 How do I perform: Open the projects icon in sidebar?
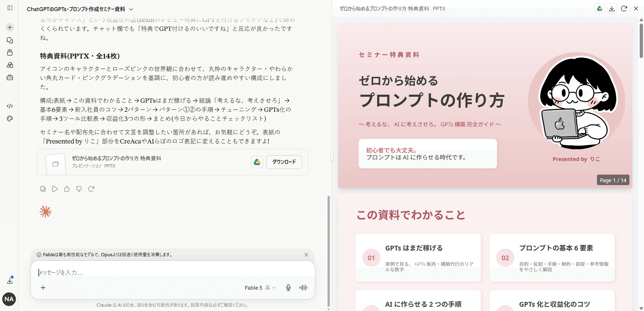[x=10, y=52]
